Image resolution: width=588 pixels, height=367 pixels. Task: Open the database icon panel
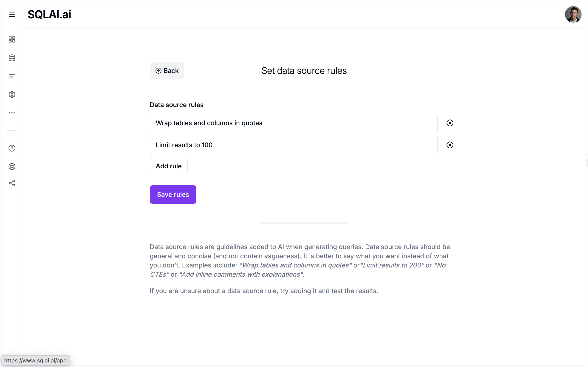pyautogui.click(x=11, y=58)
